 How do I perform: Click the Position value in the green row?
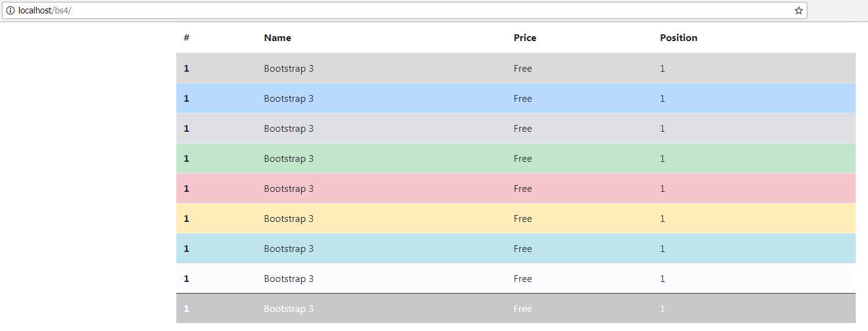click(662, 159)
